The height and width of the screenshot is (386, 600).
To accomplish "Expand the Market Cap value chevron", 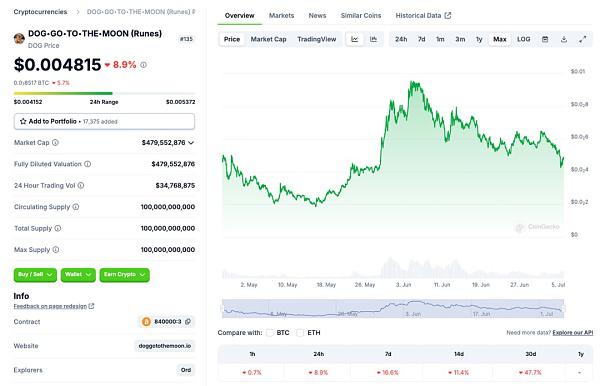I will 191,143.
